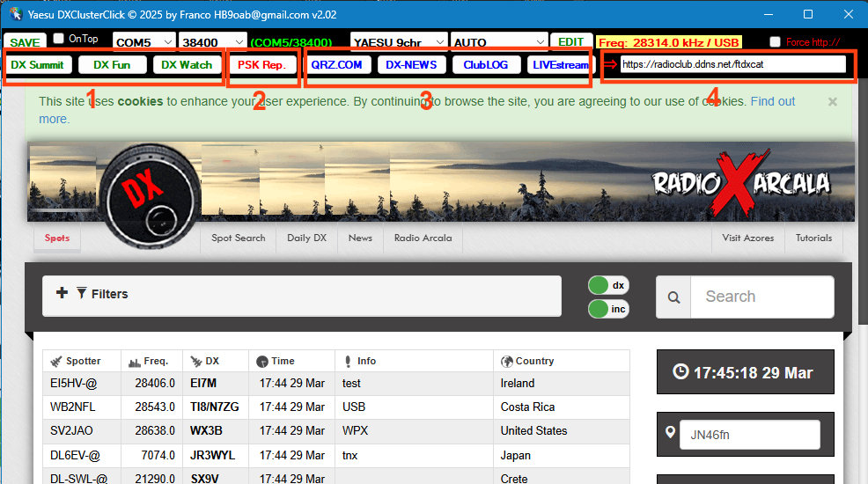Click the clock icon in time display
The width and height of the screenshot is (868, 484).
coord(680,372)
